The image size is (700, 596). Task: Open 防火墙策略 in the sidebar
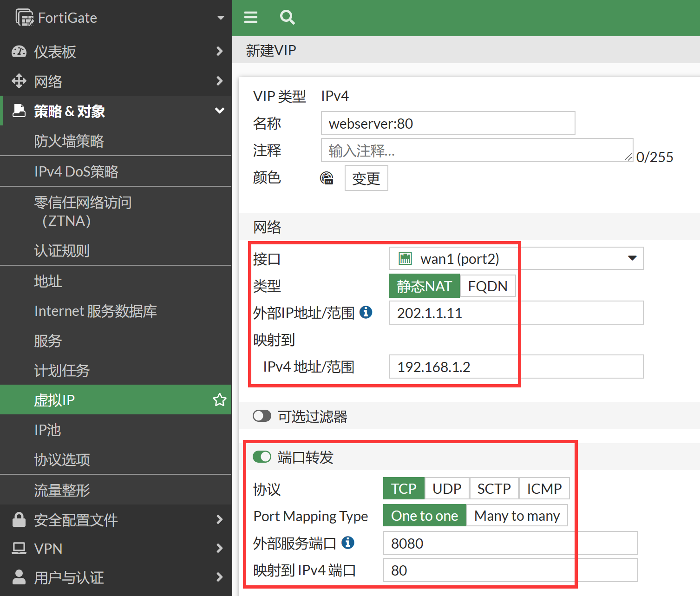[x=69, y=141]
